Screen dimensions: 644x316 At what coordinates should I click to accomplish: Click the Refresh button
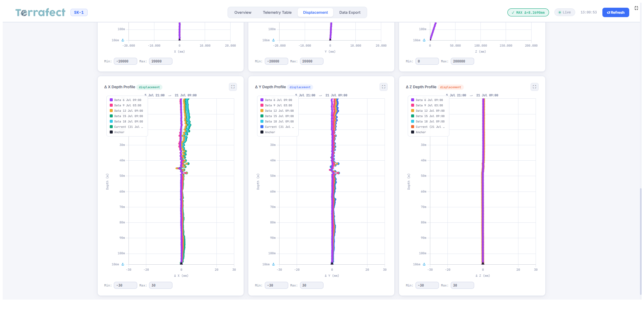pyautogui.click(x=615, y=12)
